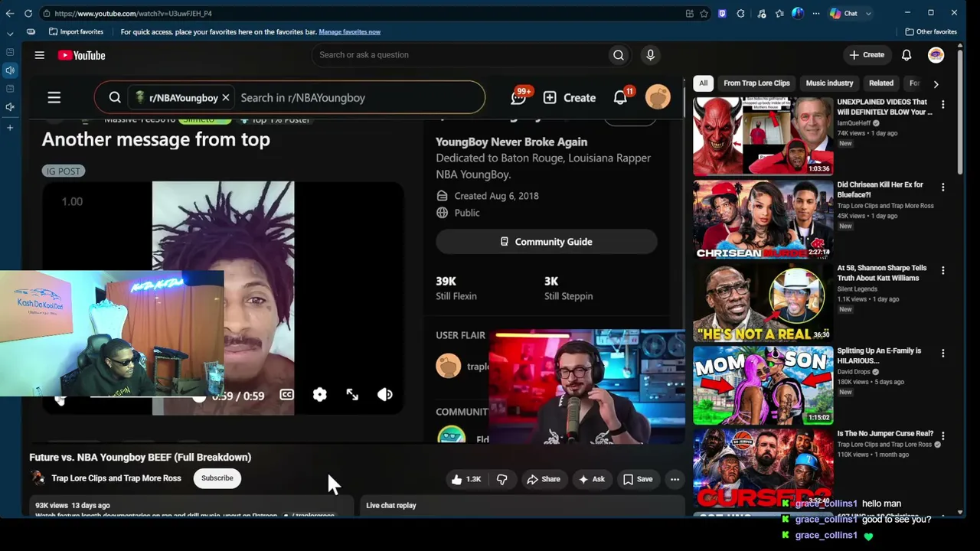Open options for Shannon Sharpe video
Viewport: 980px width, 551px height.
[x=942, y=270]
